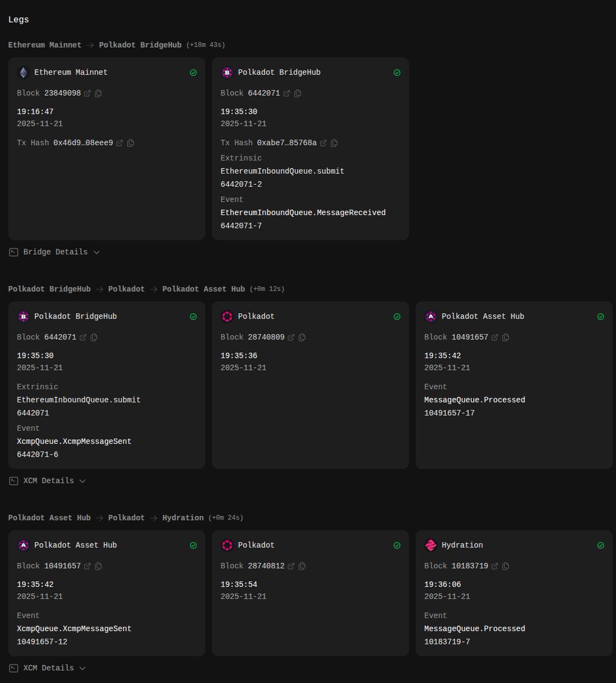Viewport: 616px width, 683px height.
Task: Click the Legs section heading
Action: (18, 20)
